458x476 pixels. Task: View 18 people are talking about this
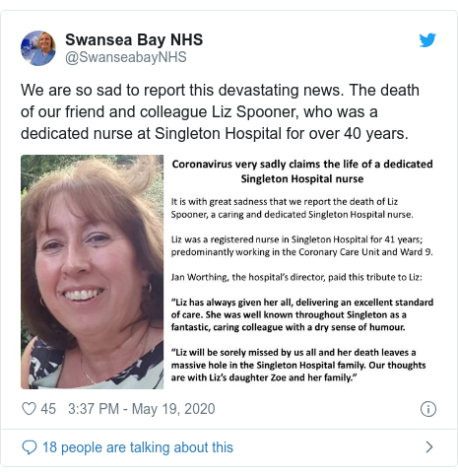138,447
